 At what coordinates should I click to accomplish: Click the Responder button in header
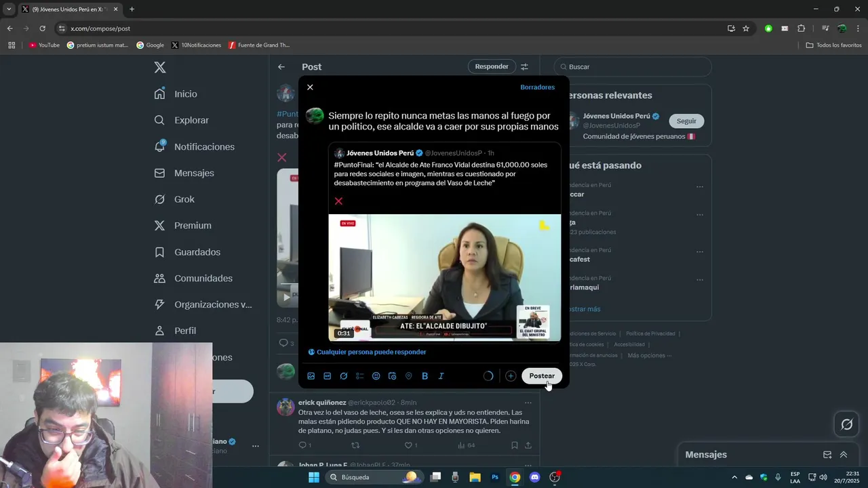(492, 66)
